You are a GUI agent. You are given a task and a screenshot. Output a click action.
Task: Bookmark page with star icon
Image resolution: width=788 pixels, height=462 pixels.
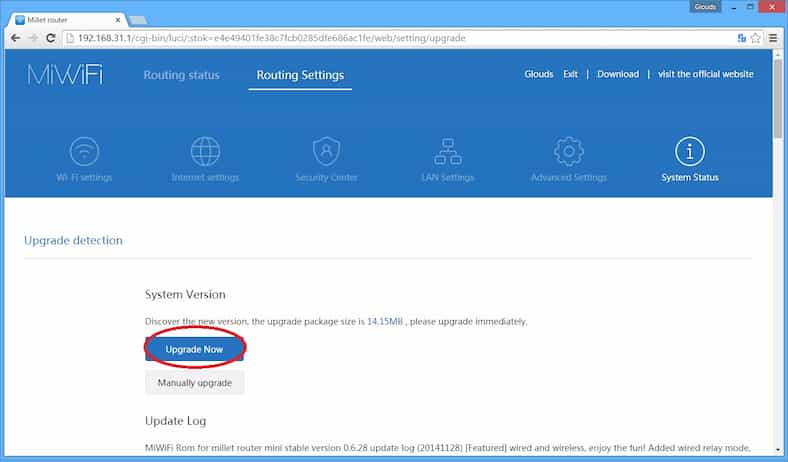click(x=755, y=38)
